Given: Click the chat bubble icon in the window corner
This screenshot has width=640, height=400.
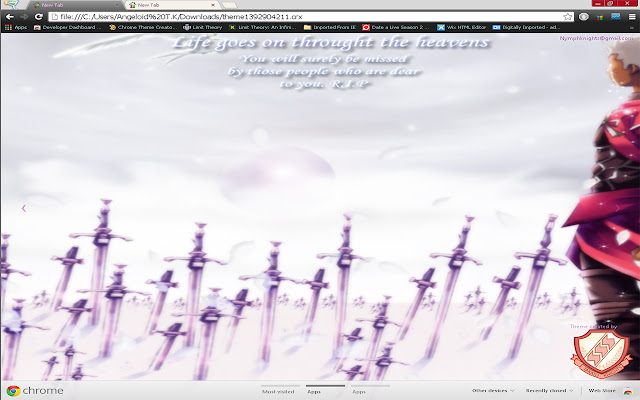Looking at the screenshot, I should (11, 4).
